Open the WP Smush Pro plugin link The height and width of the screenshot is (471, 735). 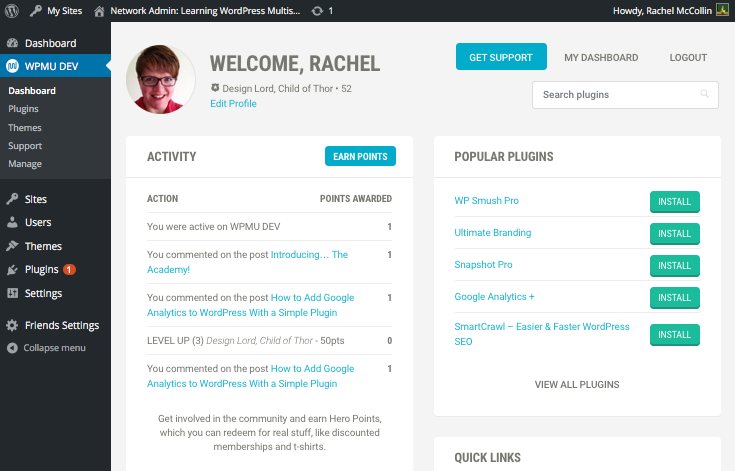click(486, 201)
